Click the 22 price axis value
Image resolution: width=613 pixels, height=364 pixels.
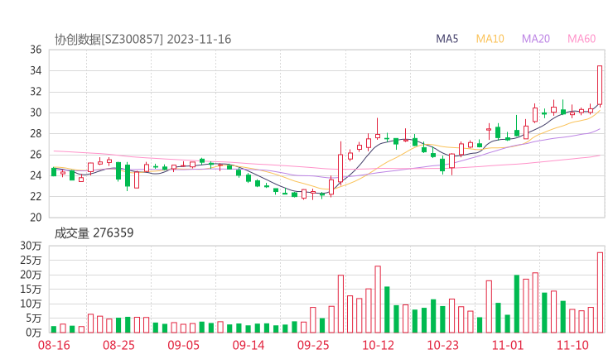(36, 196)
